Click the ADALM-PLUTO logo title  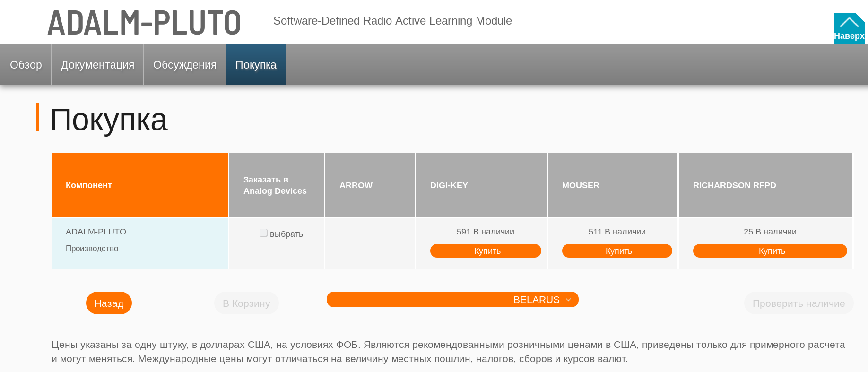(144, 22)
